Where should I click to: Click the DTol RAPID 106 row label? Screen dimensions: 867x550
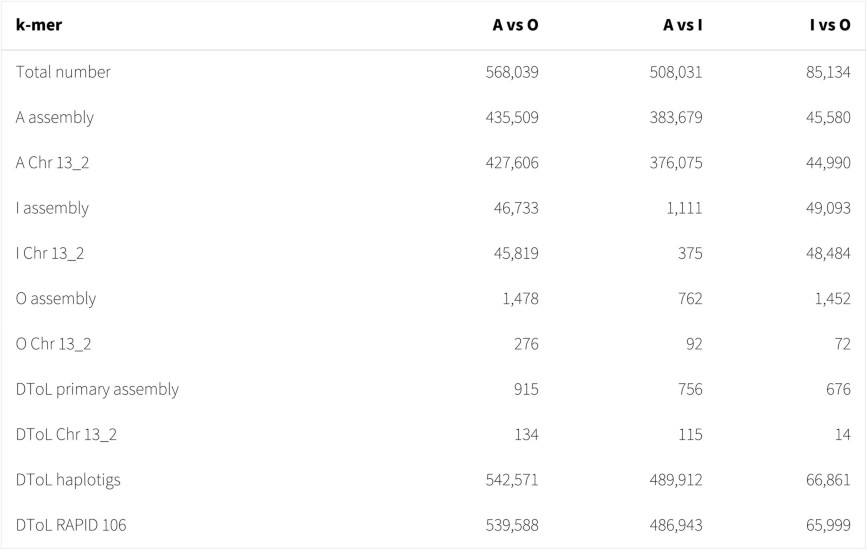(71, 525)
